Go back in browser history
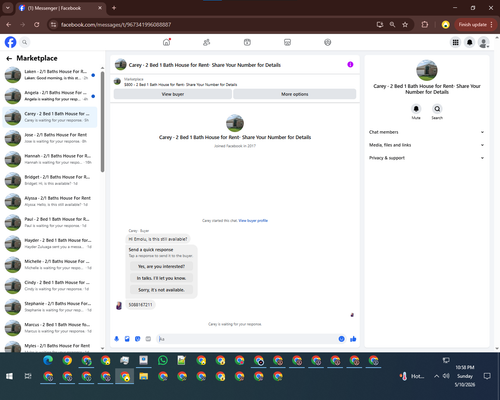This screenshot has height=400, width=500. [x=9, y=25]
